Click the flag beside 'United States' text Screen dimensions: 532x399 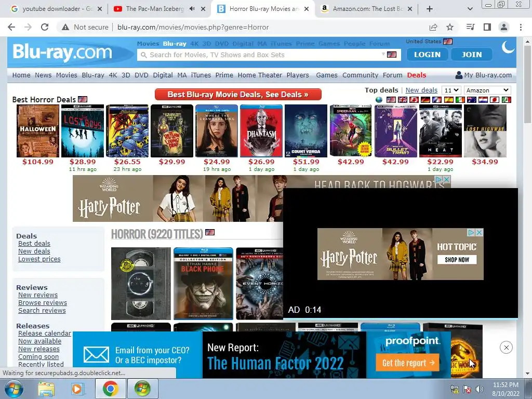pyautogui.click(x=448, y=42)
